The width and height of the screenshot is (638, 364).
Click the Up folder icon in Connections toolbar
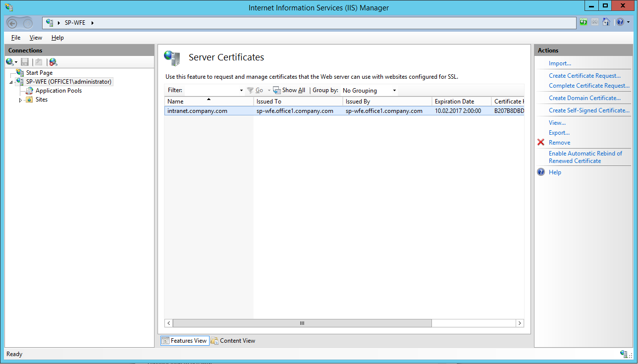[x=39, y=62]
